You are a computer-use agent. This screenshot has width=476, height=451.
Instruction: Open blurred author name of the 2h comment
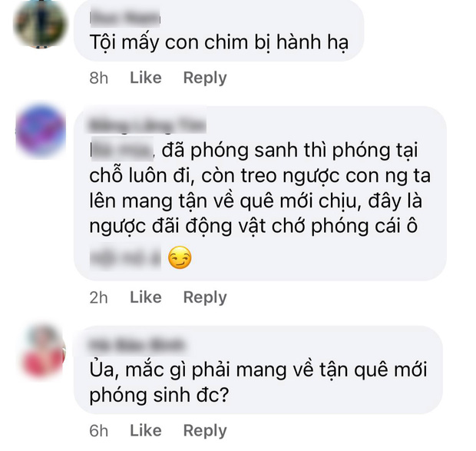(147, 124)
